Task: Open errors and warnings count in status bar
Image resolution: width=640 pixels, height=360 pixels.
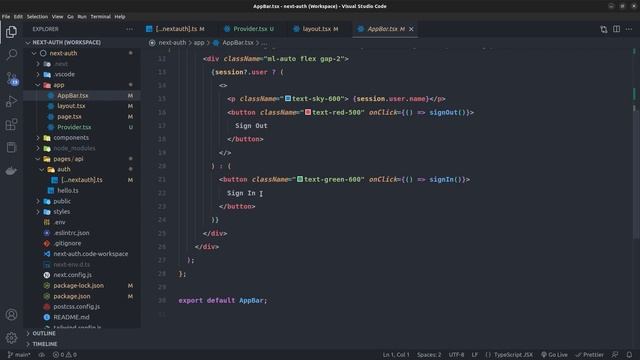Action: coord(64,355)
